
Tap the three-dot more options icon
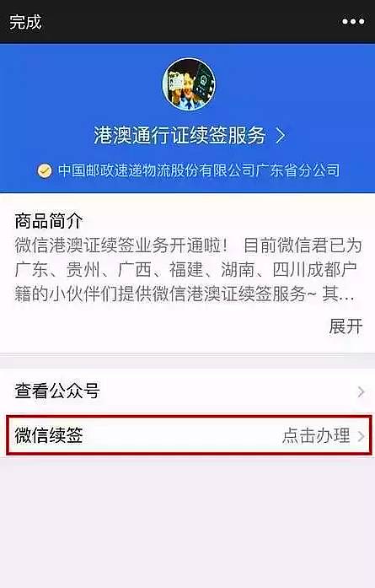pos(353,22)
